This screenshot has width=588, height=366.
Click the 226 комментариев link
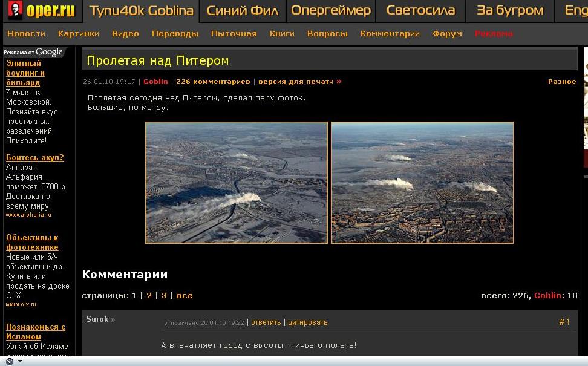[x=213, y=82]
